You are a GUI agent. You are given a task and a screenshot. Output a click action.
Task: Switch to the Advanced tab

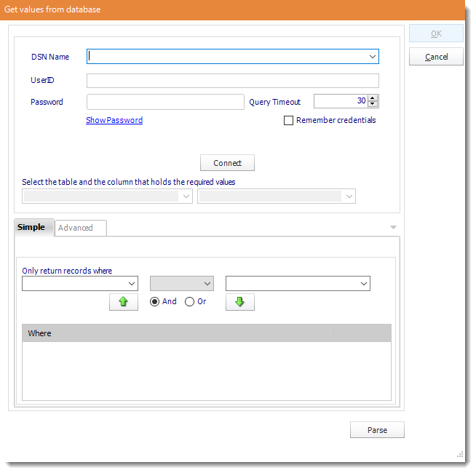click(x=81, y=228)
